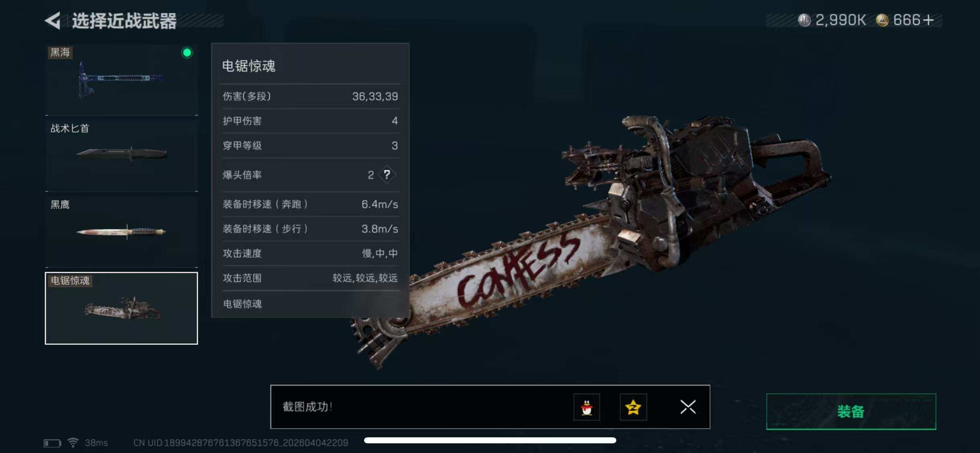Tap the gold triangle currency icon
This screenshot has width=980, height=453.
[x=882, y=20]
